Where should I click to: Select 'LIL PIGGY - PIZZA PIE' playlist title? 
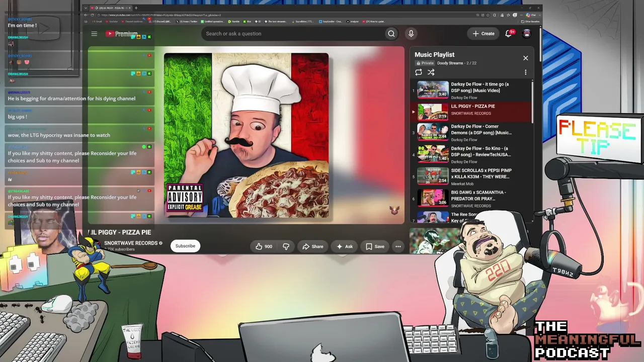(473, 106)
